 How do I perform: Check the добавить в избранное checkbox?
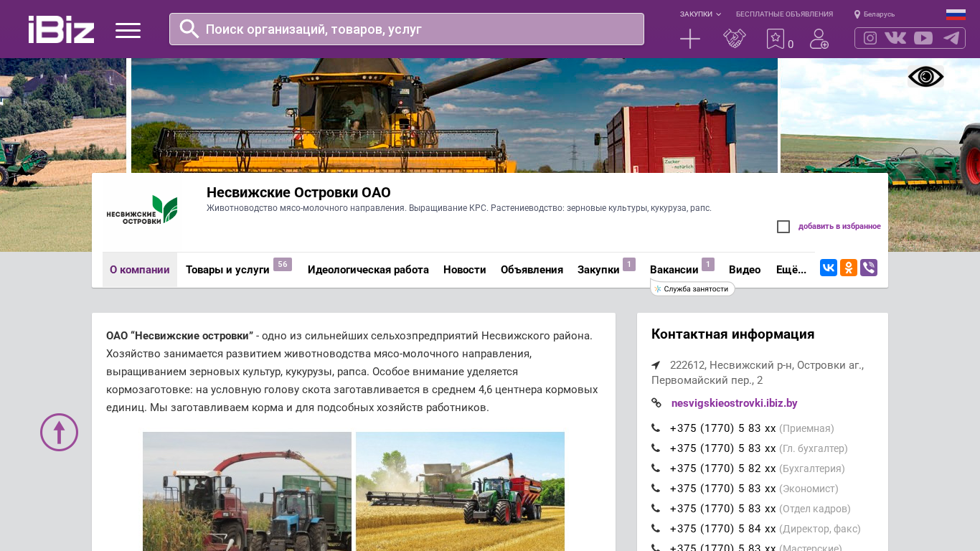783,227
